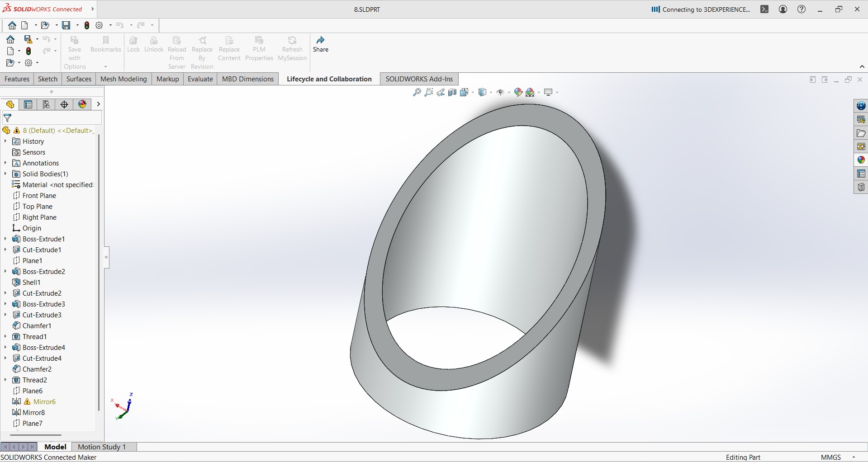Open Save dropdown arrow in quick toolbar
This screenshot has width=868, height=462.
77,25
